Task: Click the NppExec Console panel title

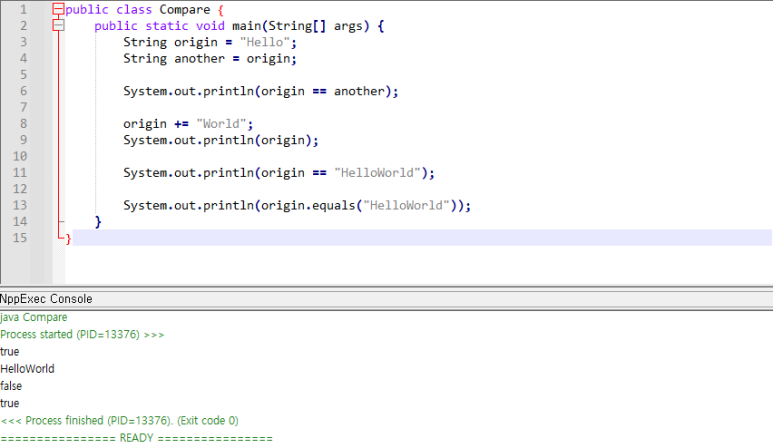Action: (46, 299)
